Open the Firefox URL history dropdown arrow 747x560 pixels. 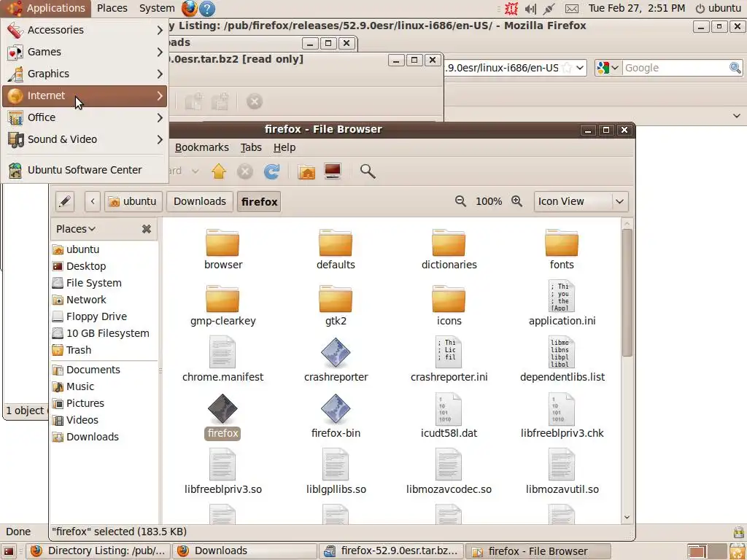point(580,68)
